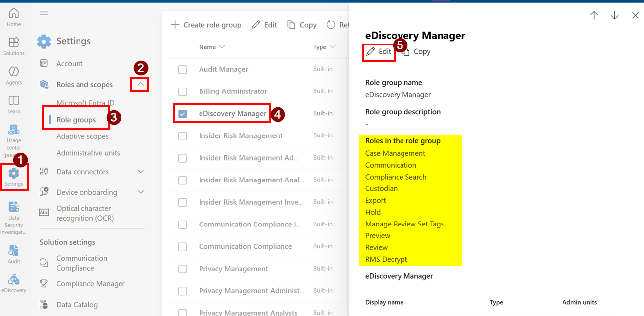Check the Billing Administrator checkbox

183,91
